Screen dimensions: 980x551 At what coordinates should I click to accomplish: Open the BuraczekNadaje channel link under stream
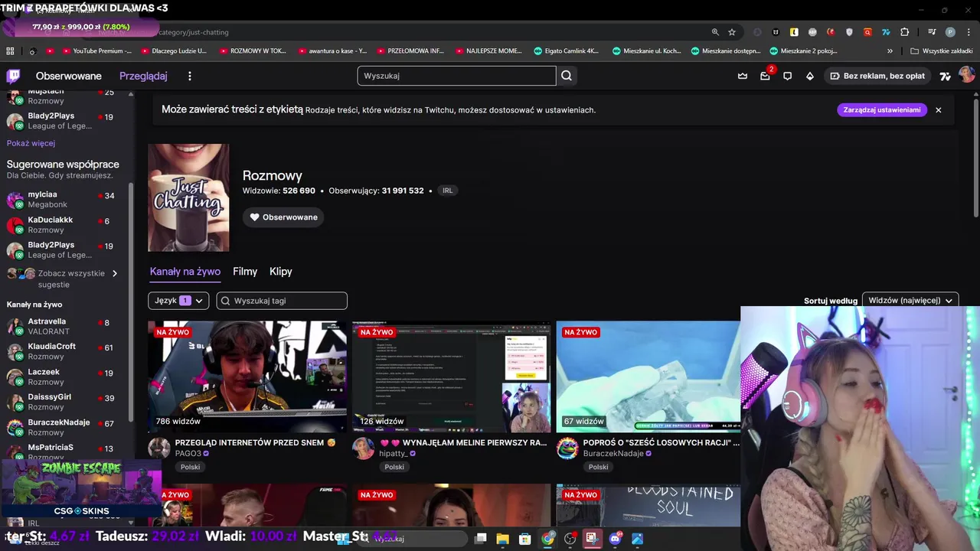tap(613, 454)
